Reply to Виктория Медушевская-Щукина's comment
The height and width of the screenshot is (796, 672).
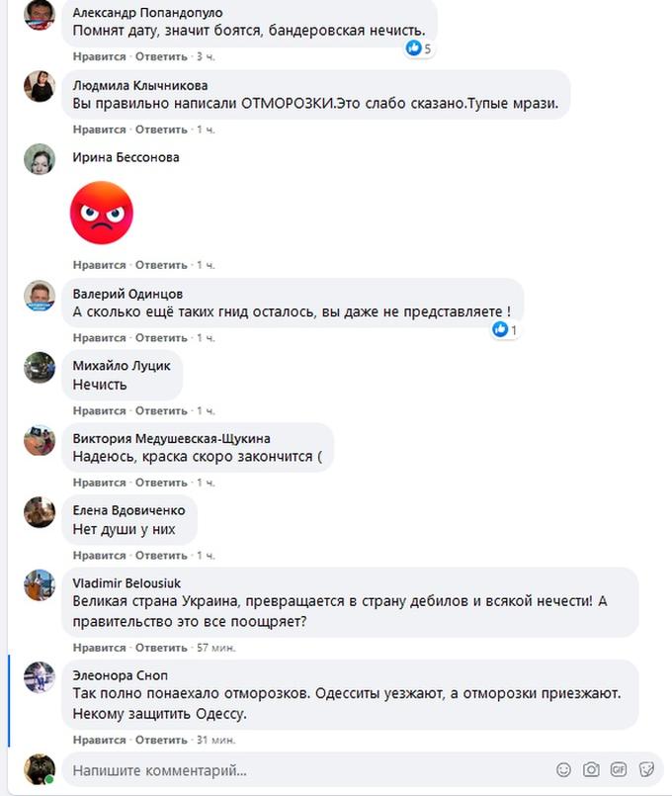[161, 483]
